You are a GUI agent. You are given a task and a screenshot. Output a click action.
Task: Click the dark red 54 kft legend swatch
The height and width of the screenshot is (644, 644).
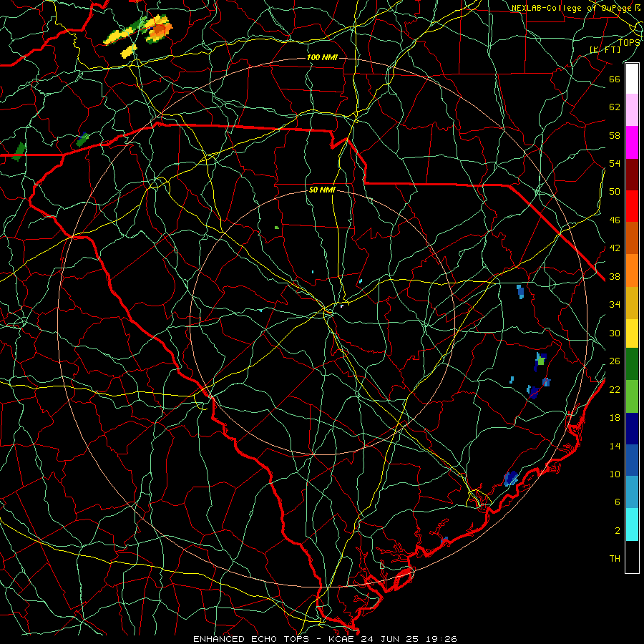(632, 174)
